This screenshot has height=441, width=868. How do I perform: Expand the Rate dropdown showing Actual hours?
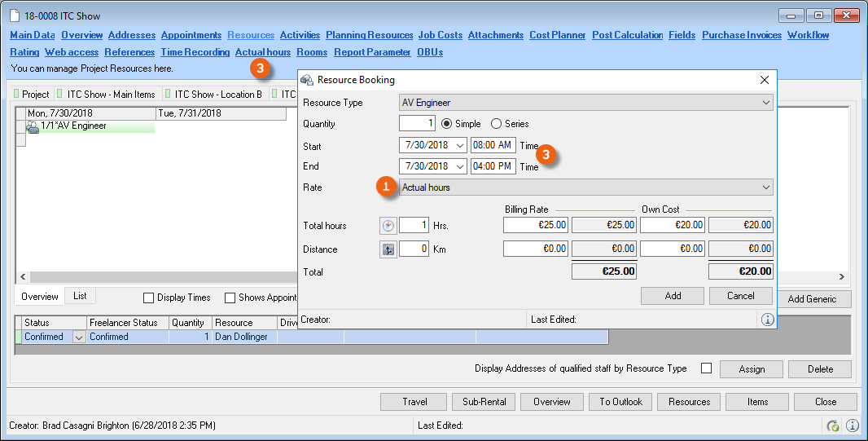coord(765,187)
